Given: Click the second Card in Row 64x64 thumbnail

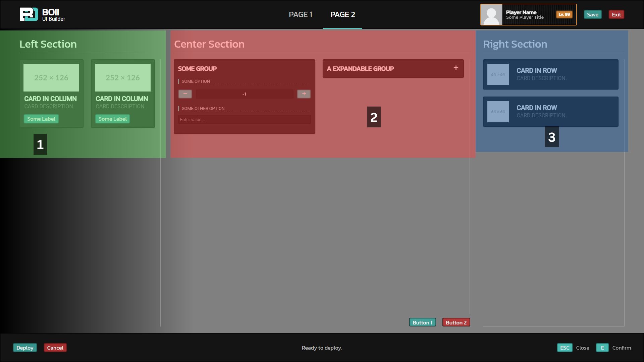Looking at the screenshot, I should click(x=498, y=112).
